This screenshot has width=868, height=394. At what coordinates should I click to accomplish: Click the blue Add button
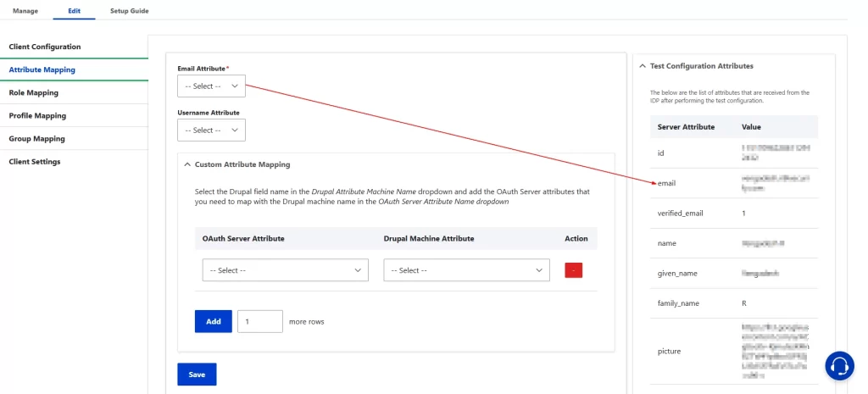point(213,321)
